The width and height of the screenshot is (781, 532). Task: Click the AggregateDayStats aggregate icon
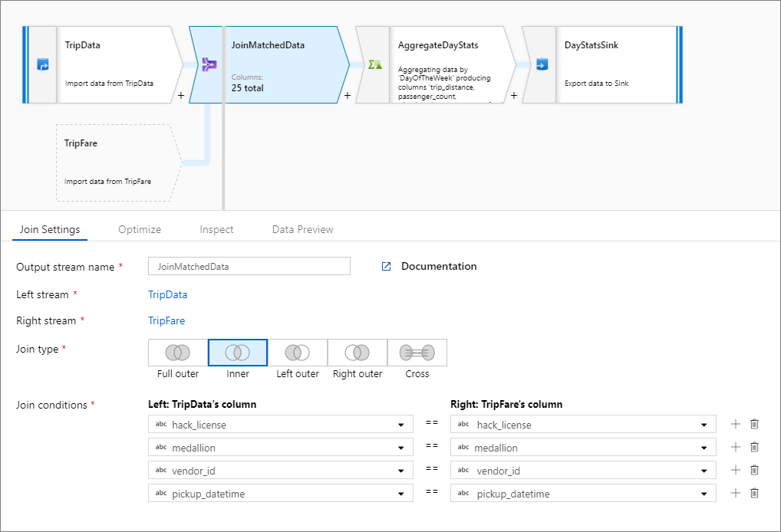pos(374,64)
